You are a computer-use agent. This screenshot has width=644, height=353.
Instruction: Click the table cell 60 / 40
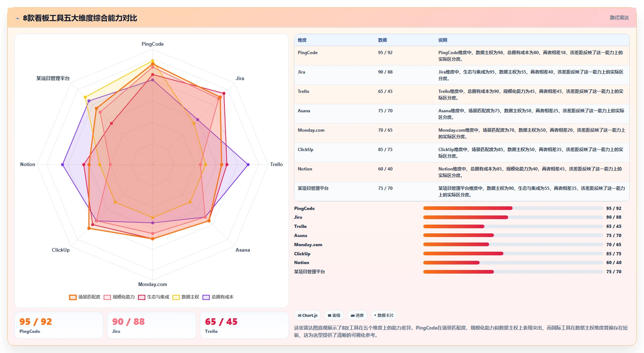point(385,169)
